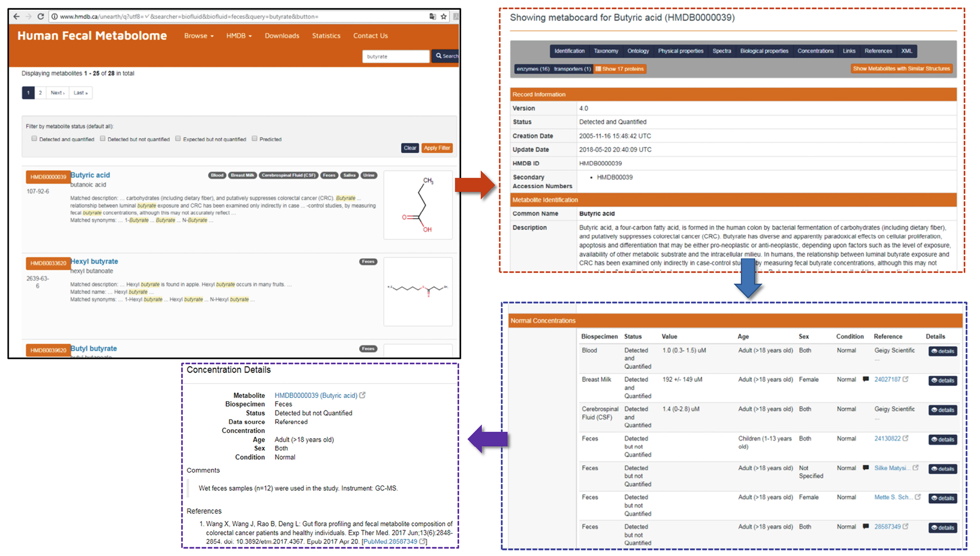
Task: Expand the Browse dropdown menu
Action: (x=199, y=35)
